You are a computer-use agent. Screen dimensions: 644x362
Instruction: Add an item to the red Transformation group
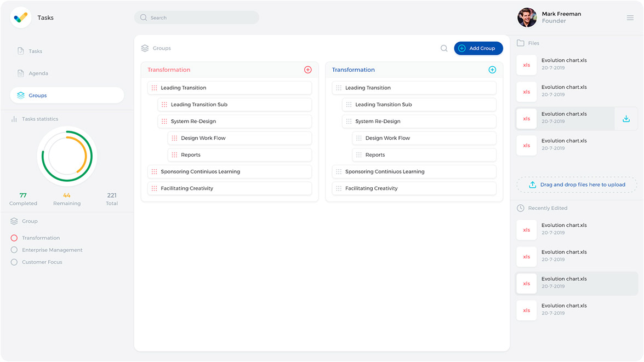pyautogui.click(x=307, y=70)
